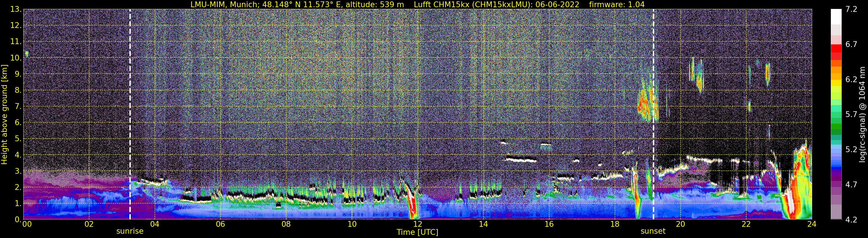The image size is (868, 238).
Task: Click the height axis tick label '3.'
Action: (x=18, y=171)
